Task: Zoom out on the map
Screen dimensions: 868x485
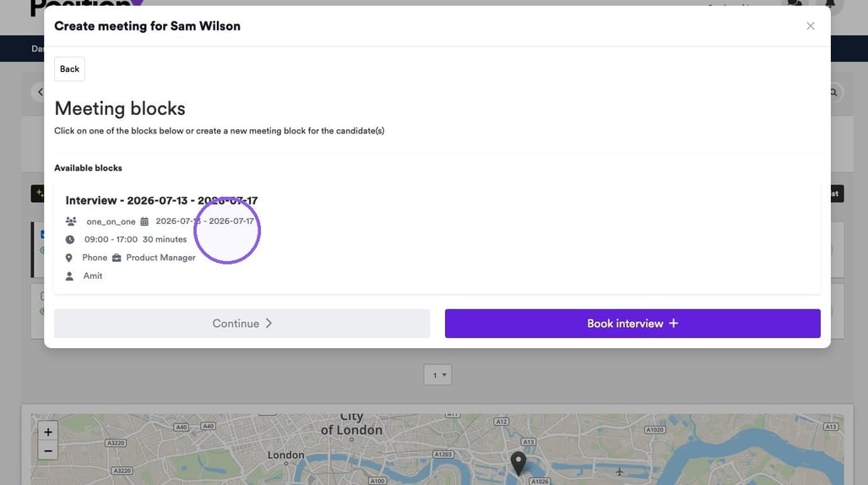Action: 48,450
